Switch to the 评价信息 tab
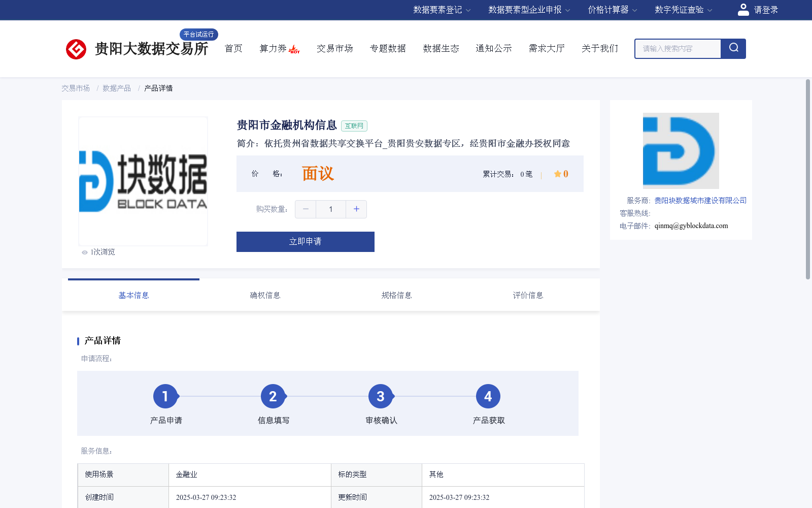 [528, 295]
